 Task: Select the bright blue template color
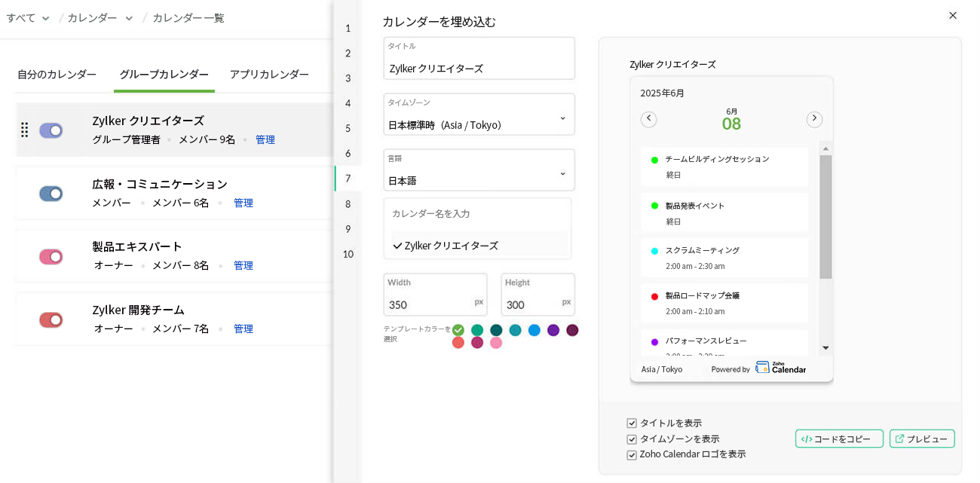(534, 330)
